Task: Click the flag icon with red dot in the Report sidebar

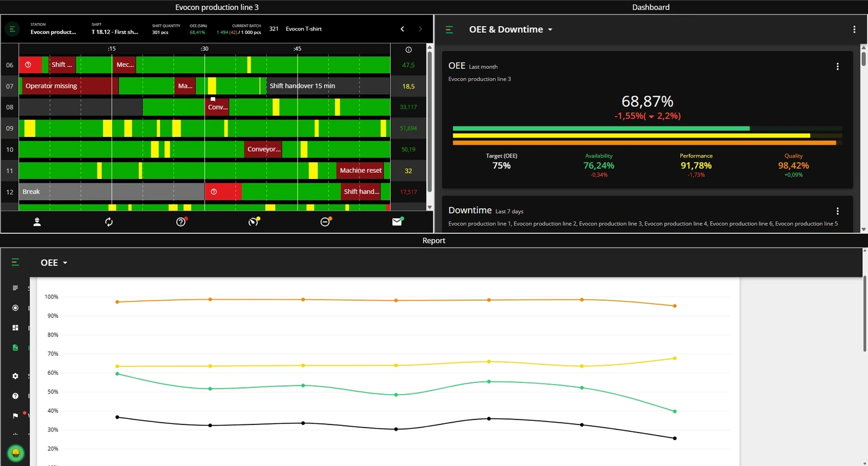Action: [x=16, y=416]
